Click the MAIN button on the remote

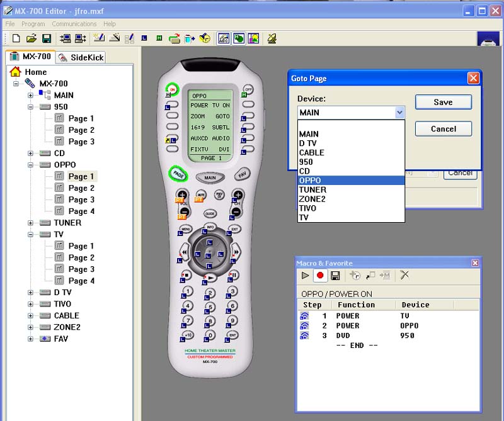point(210,177)
